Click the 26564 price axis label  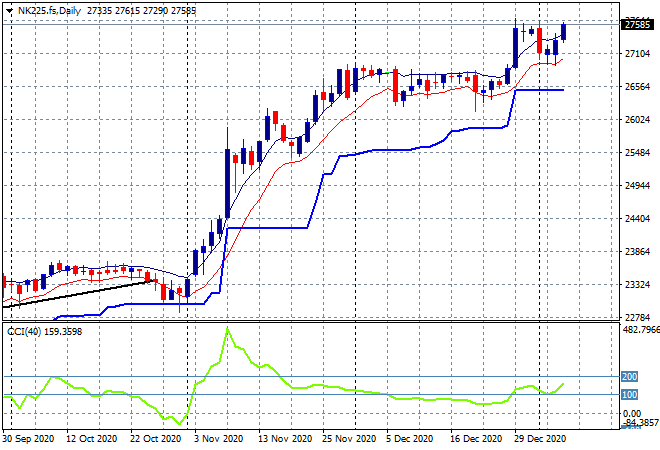[638, 87]
